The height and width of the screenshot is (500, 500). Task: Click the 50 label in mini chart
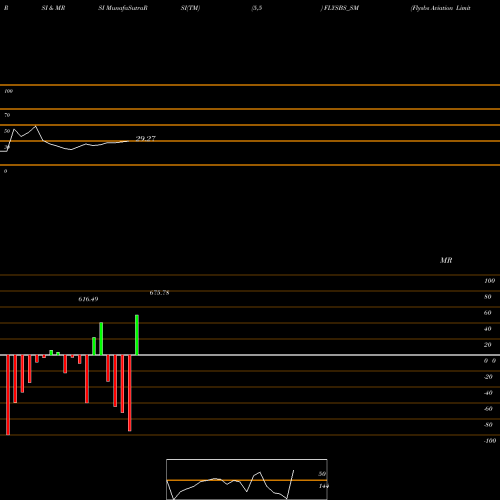coord(322,474)
